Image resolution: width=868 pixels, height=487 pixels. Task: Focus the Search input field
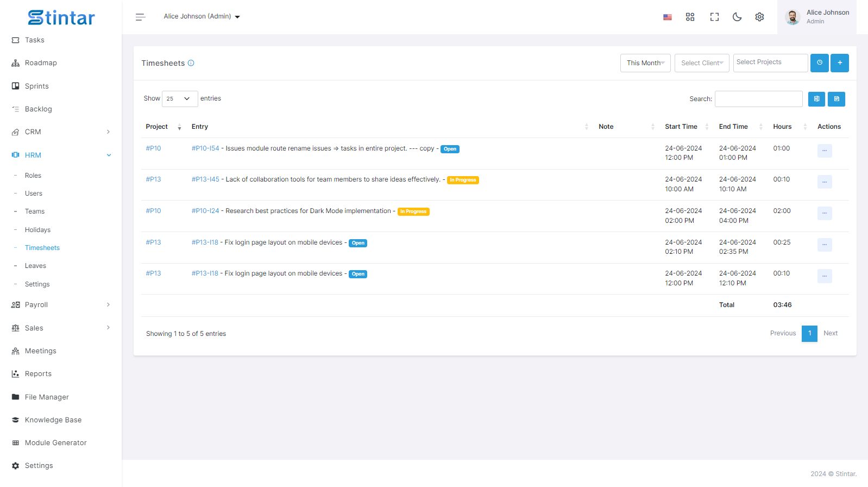(x=759, y=99)
